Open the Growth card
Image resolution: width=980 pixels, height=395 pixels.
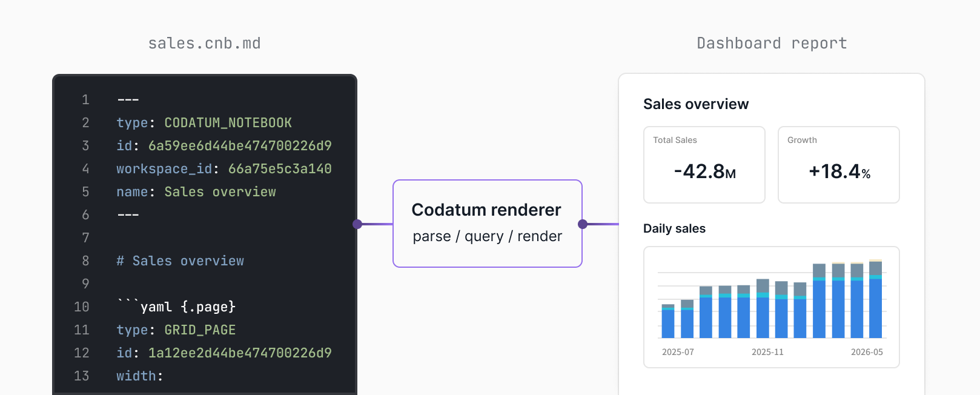(x=839, y=165)
